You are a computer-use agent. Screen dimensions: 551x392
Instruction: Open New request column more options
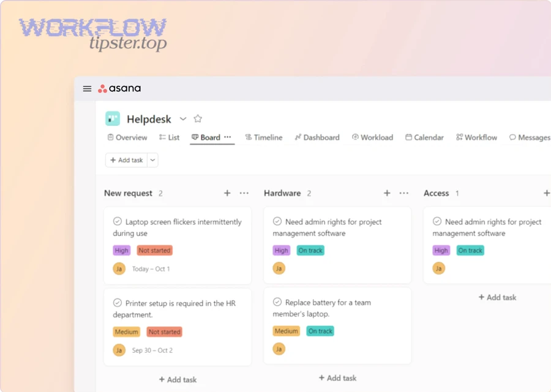pyautogui.click(x=244, y=193)
